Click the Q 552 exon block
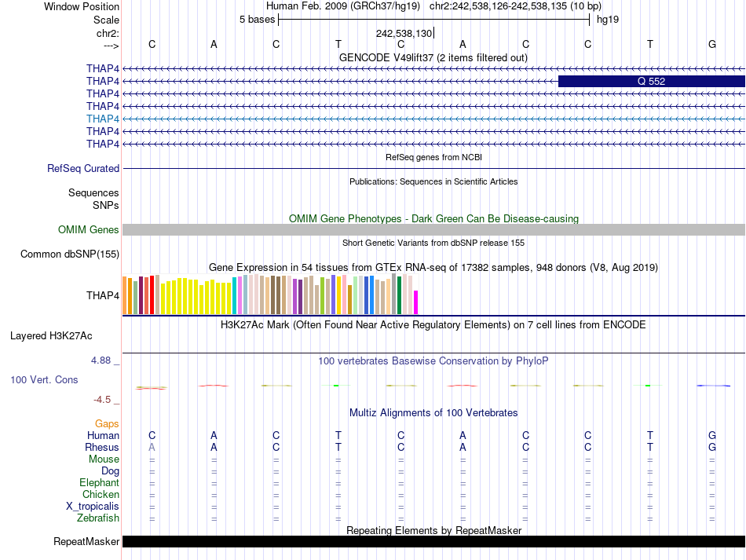 651,81
